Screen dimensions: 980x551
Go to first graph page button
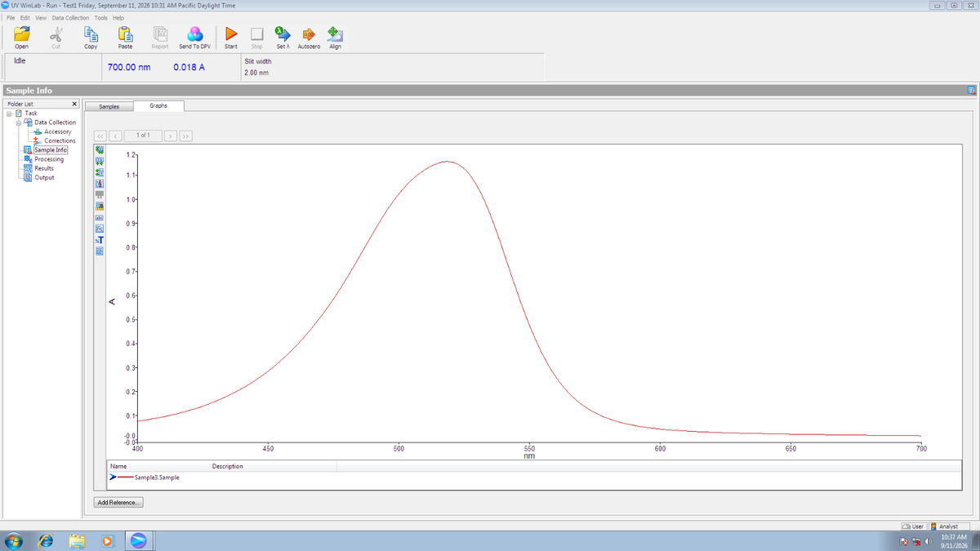tap(100, 135)
